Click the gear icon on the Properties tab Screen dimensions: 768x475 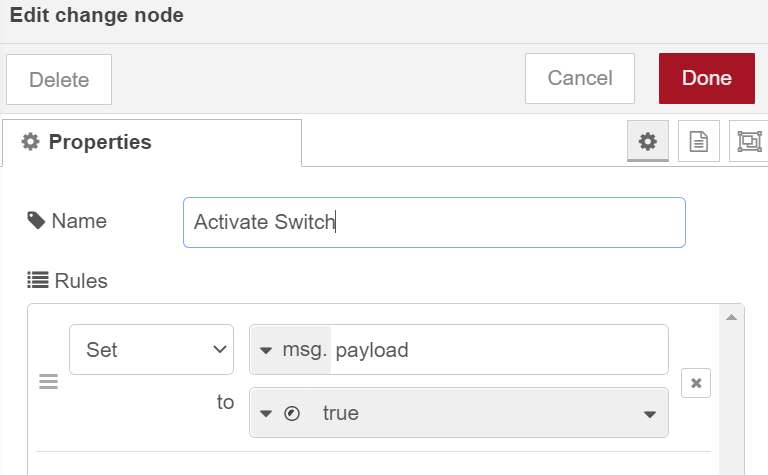click(30, 142)
